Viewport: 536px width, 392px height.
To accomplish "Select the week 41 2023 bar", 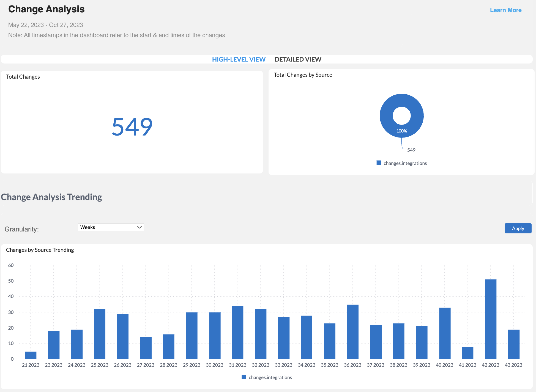I will [x=467, y=353].
